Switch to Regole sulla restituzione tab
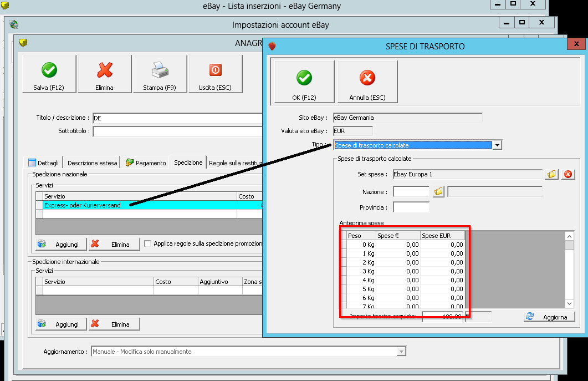This screenshot has width=588, height=381. [236, 163]
